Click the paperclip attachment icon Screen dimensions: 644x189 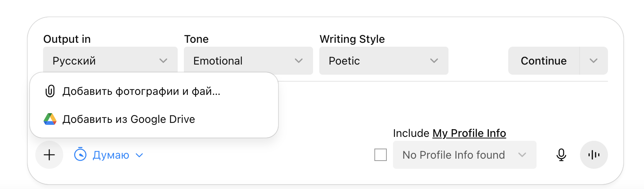pyautogui.click(x=50, y=91)
